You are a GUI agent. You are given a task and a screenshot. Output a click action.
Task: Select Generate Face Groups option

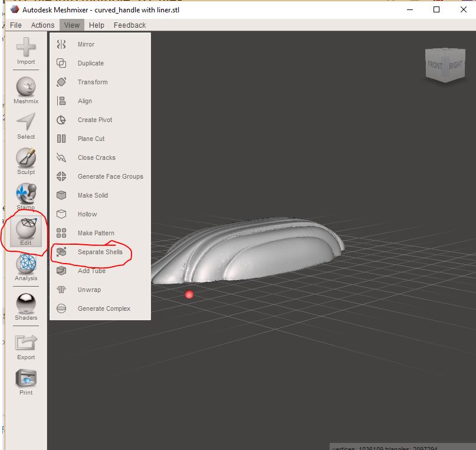click(x=110, y=176)
